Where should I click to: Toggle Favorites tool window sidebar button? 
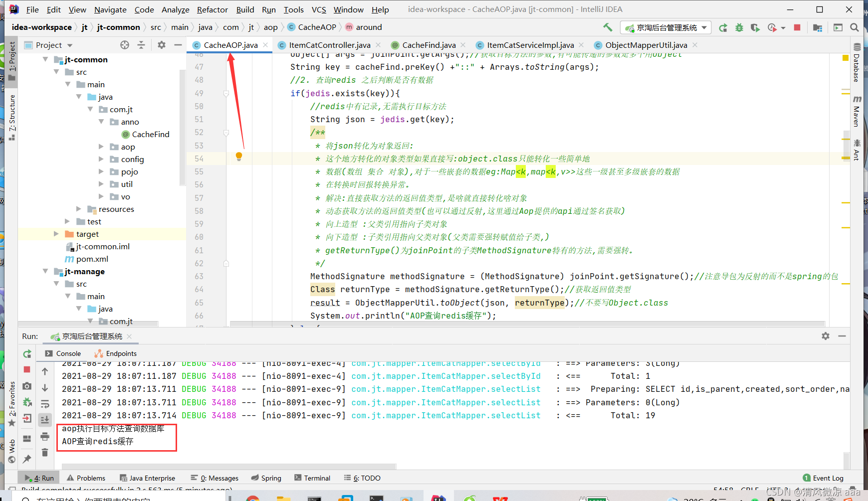click(x=12, y=404)
